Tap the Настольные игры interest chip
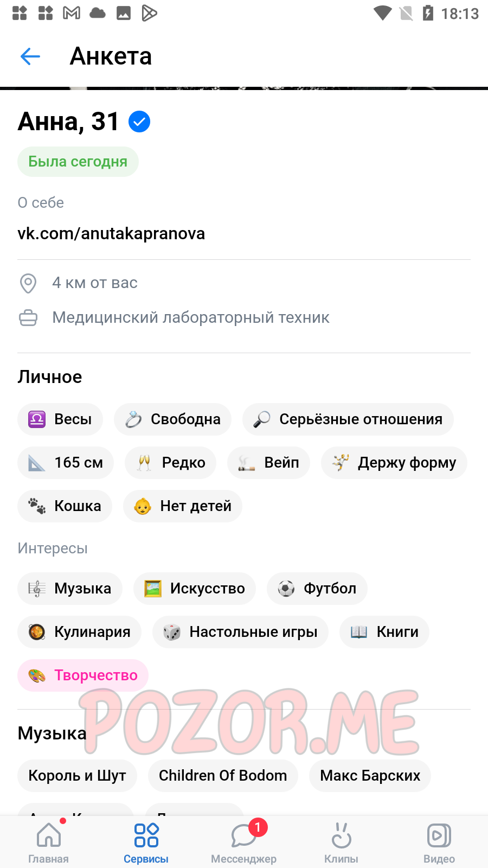This screenshot has height=868, width=488. pyautogui.click(x=241, y=632)
